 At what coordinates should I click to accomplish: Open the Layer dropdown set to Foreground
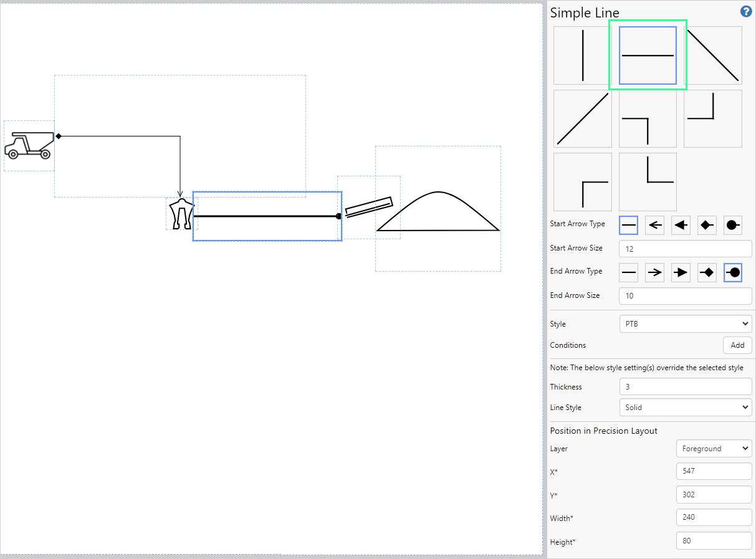click(714, 449)
